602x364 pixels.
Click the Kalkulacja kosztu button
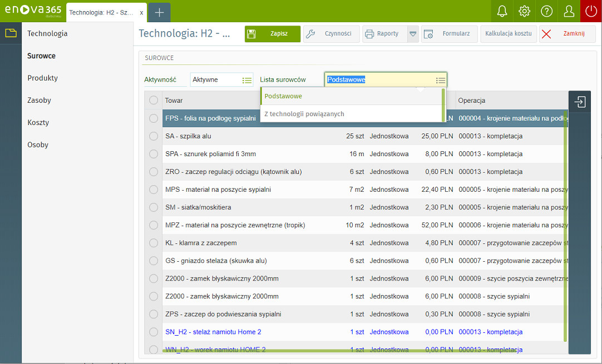point(509,34)
